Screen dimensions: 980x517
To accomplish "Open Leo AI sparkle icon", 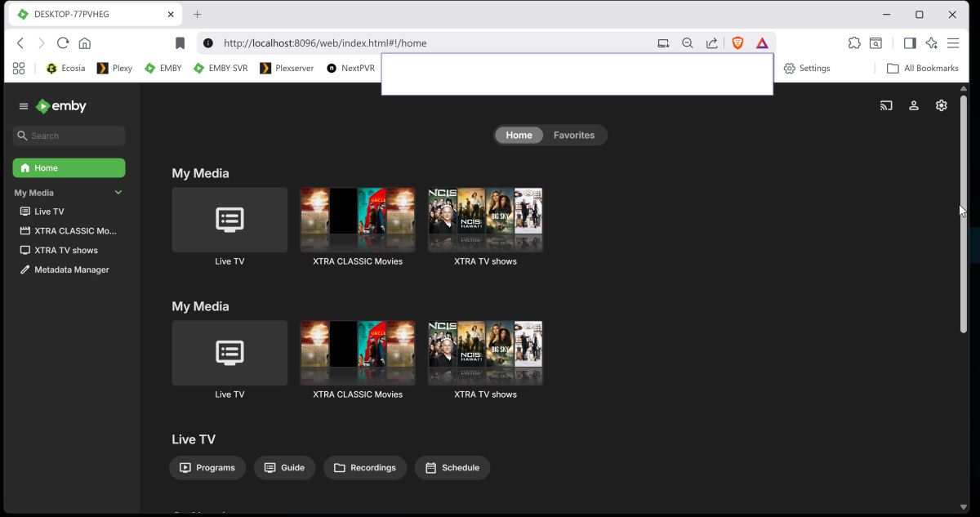I will pos(932,43).
